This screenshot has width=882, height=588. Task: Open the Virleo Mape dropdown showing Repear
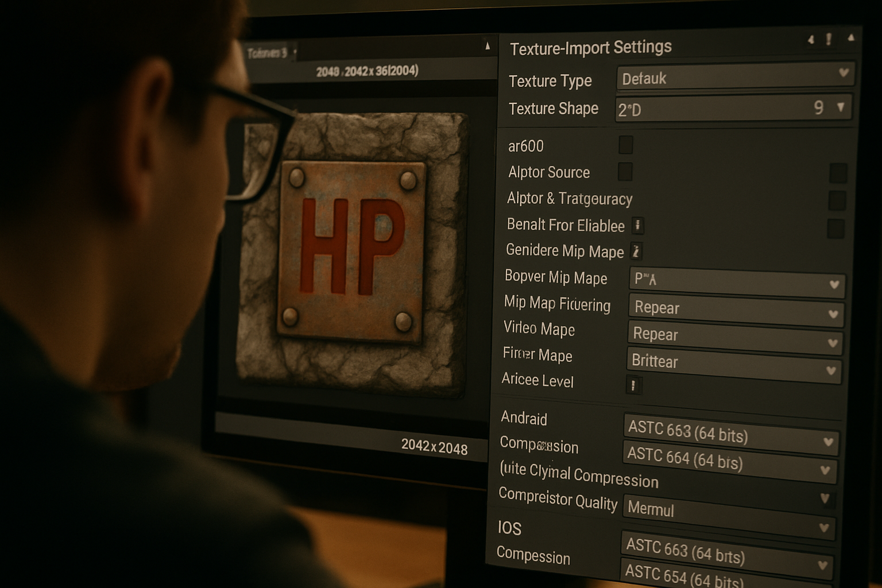coord(735,338)
